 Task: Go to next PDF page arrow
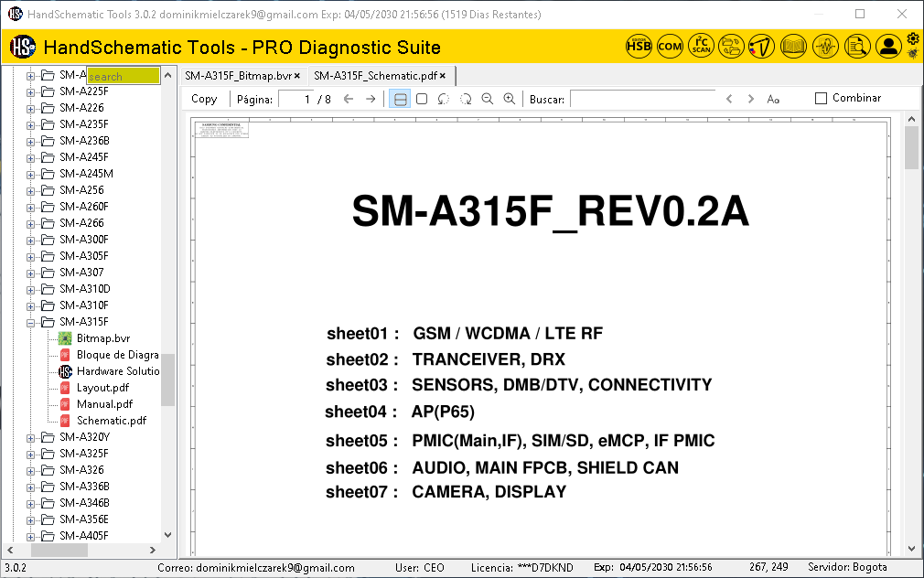371,99
